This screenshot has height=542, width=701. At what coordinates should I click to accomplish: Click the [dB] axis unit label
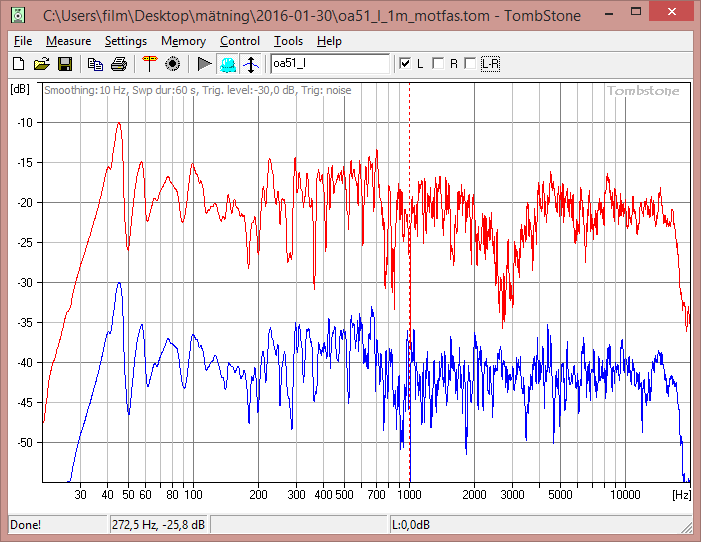20,89
